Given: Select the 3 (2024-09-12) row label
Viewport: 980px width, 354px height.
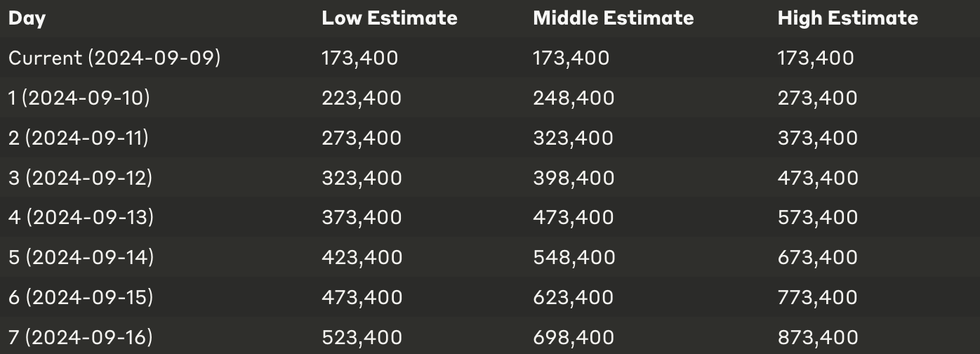Looking at the screenshot, I should [x=80, y=178].
